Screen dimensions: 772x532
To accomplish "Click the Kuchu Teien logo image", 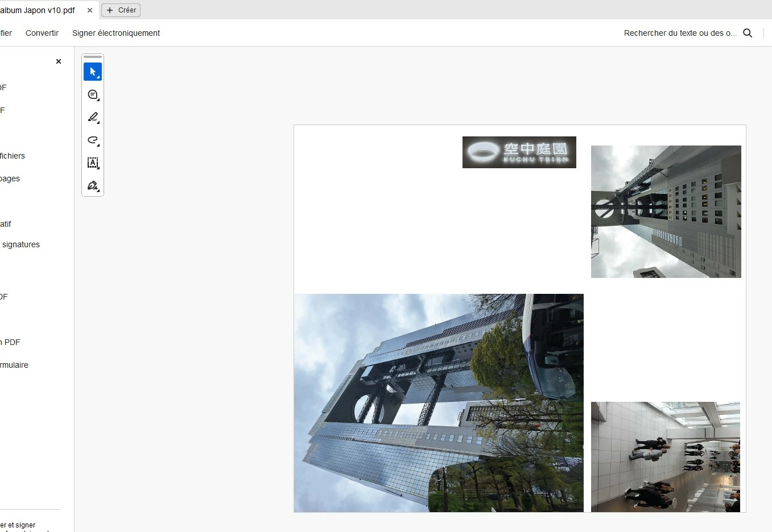I will point(519,152).
